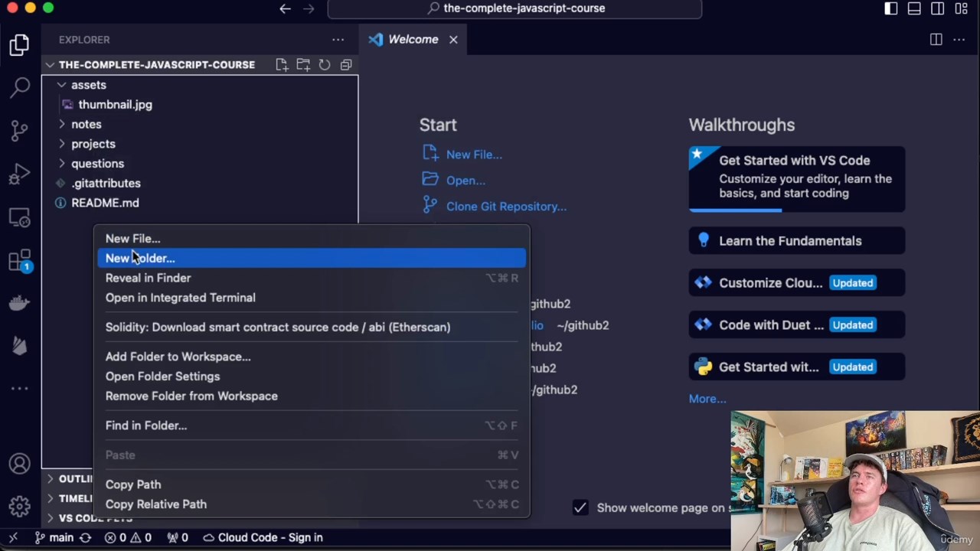Switch to the Welcome tab

(413, 40)
